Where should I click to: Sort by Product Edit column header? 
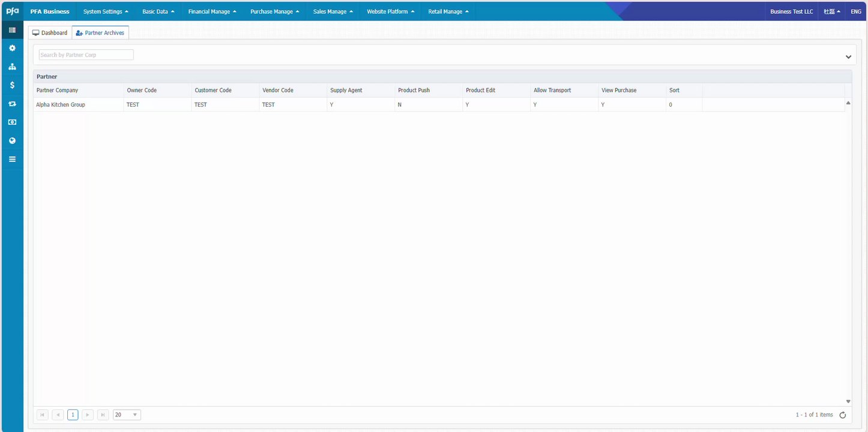[497, 90]
